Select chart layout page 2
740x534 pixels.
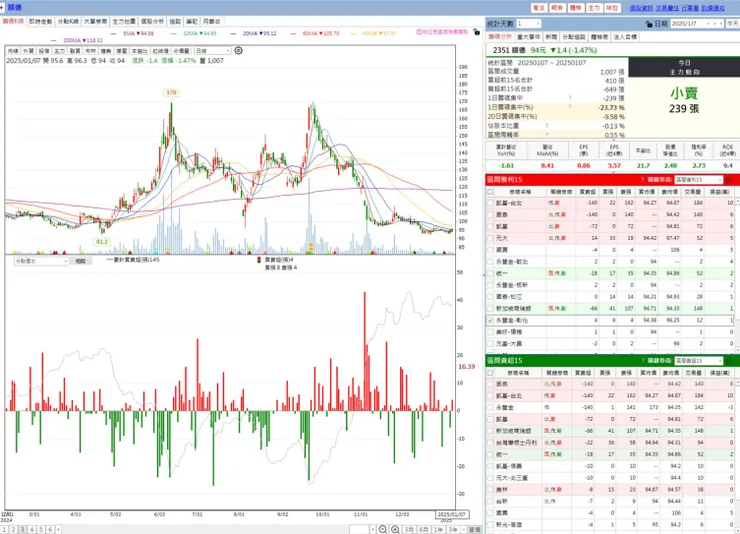pos(13,530)
